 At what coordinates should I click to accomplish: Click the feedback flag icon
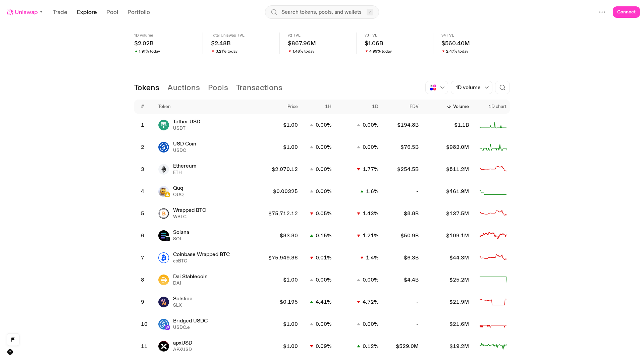pyautogui.click(x=13, y=340)
